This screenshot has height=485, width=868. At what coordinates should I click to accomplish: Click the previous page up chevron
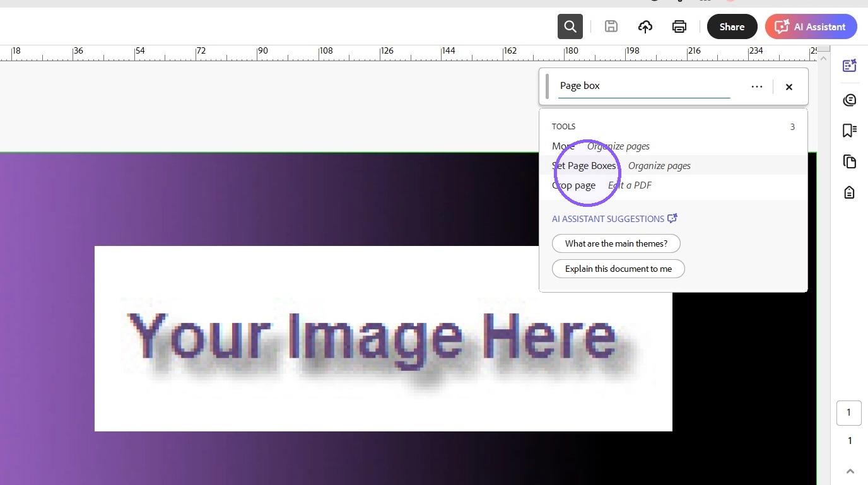coord(850,470)
